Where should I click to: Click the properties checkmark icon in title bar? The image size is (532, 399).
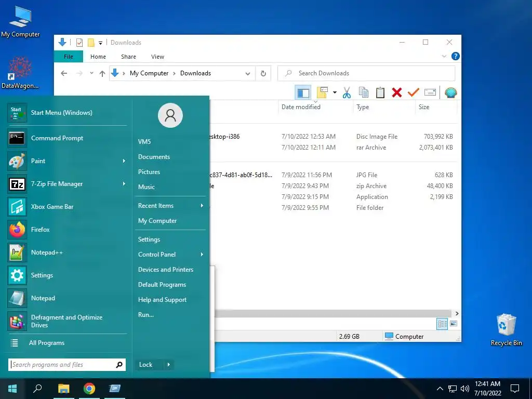point(79,43)
